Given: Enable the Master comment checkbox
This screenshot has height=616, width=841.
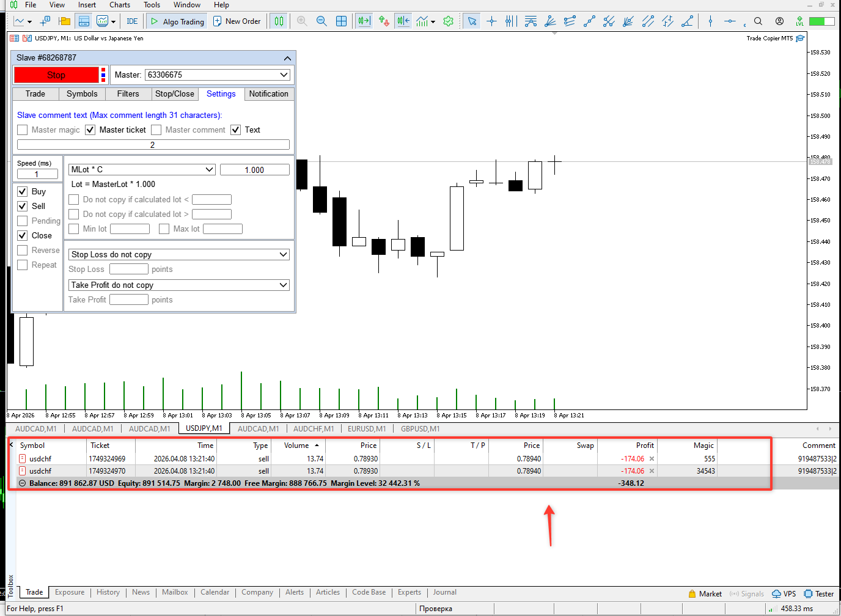Looking at the screenshot, I should pyautogui.click(x=156, y=130).
